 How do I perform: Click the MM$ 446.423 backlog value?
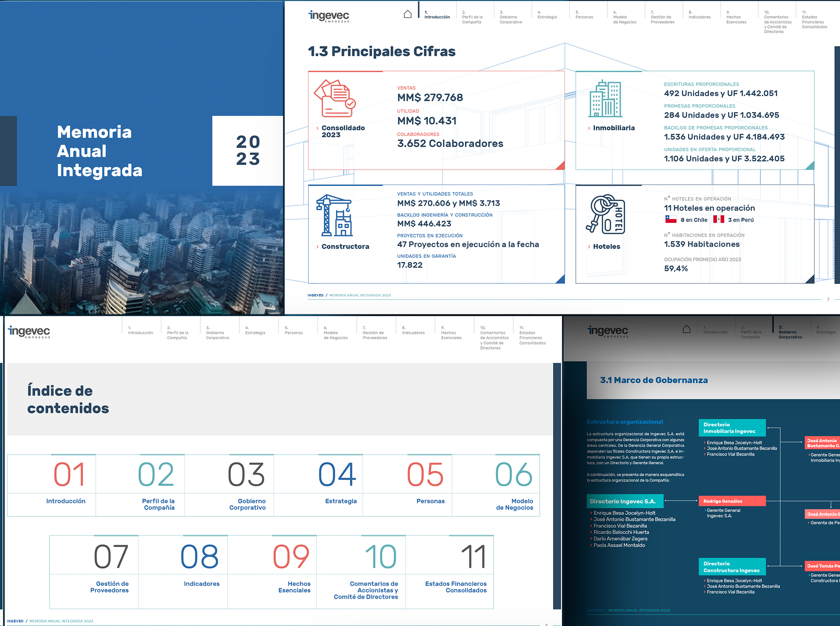click(x=424, y=224)
